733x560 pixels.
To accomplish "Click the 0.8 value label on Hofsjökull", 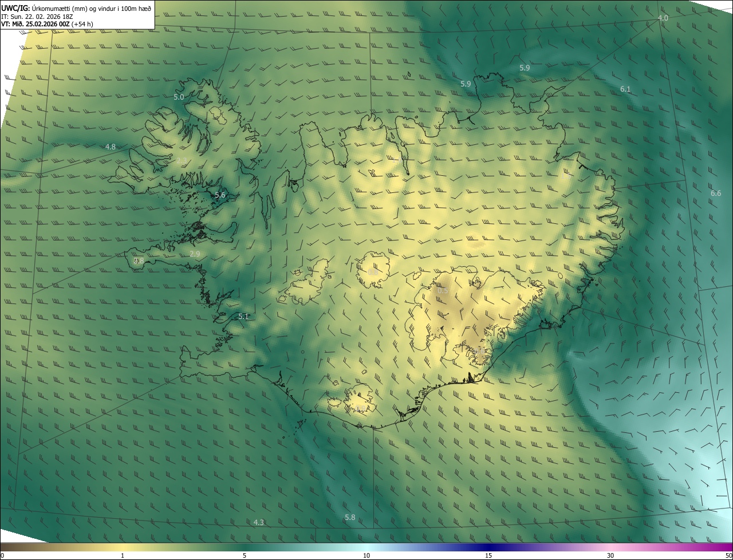I will pyautogui.click(x=372, y=273).
